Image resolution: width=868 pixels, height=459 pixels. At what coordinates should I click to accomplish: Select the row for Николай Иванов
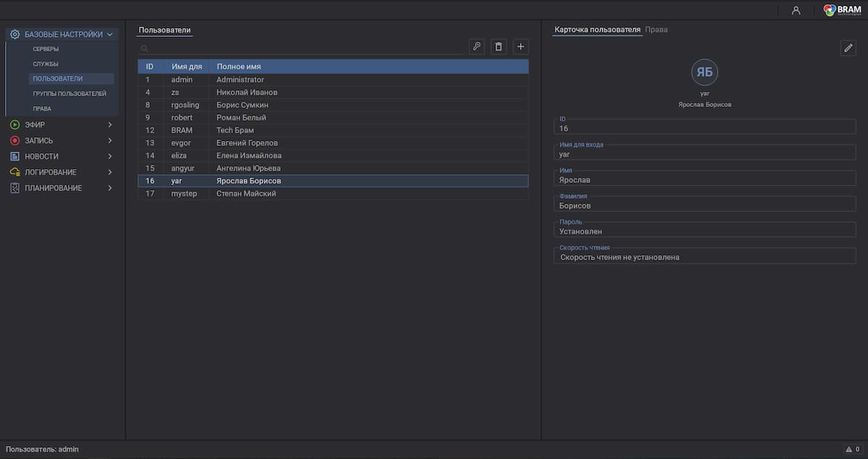coord(333,93)
